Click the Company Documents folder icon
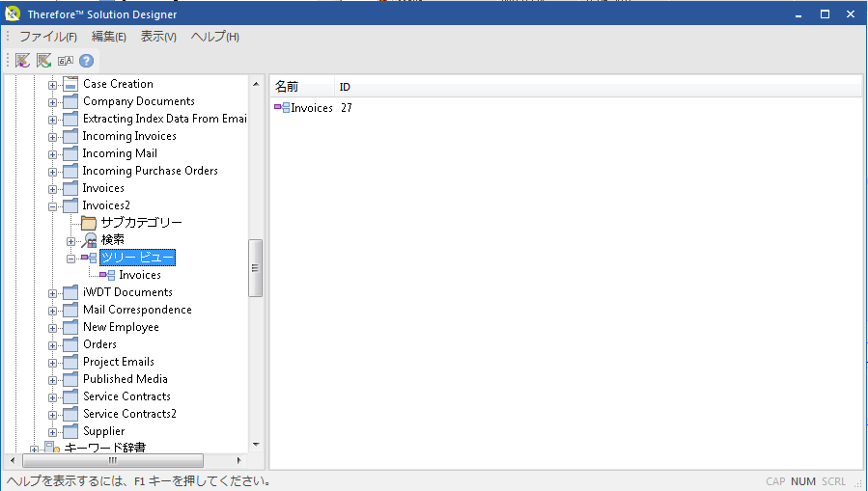 click(x=70, y=101)
